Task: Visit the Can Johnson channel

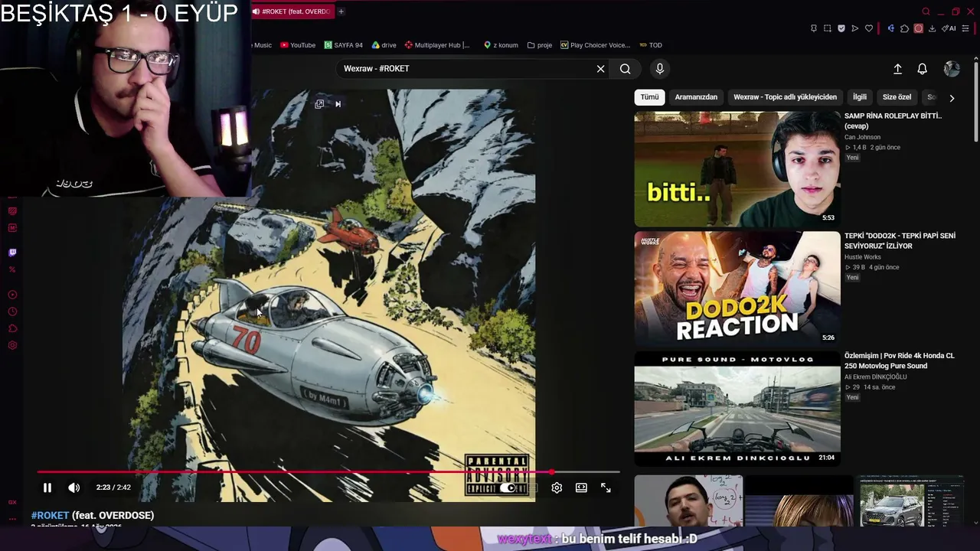Action: click(862, 138)
